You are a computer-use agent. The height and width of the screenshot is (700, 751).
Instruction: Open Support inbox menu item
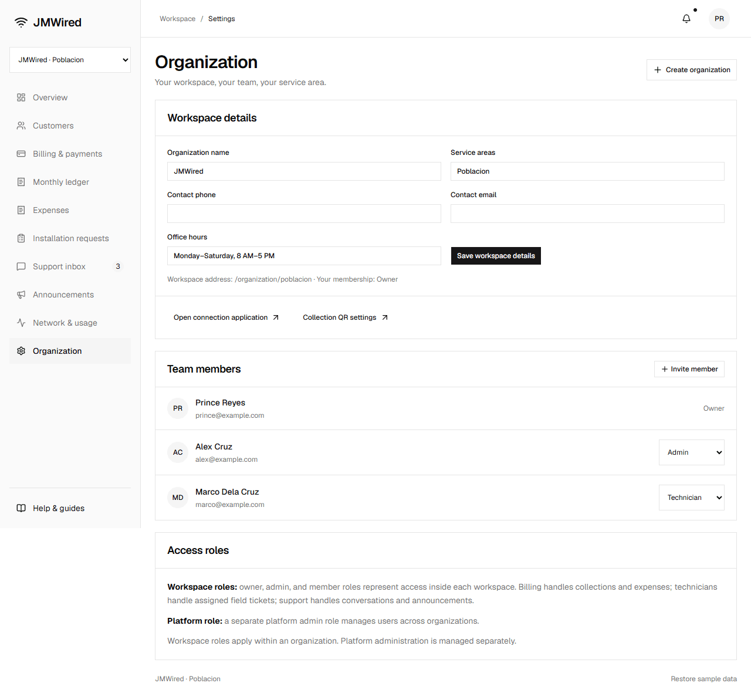[x=70, y=266]
